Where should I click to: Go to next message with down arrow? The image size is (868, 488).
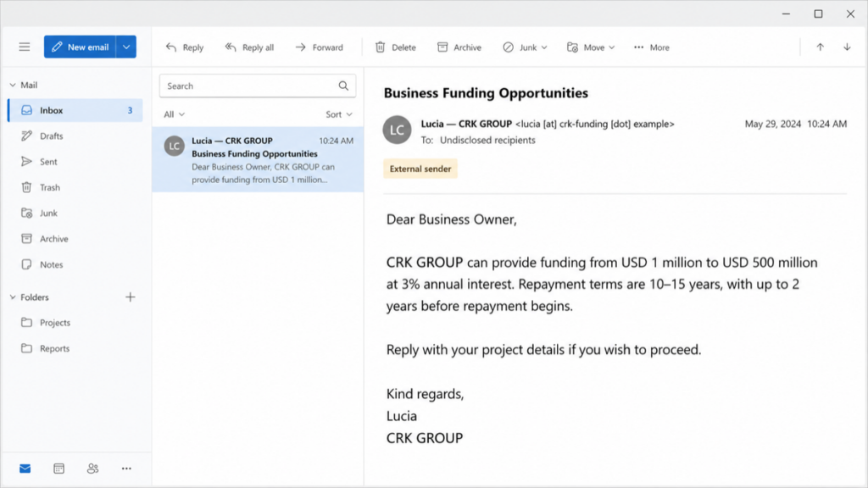coord(847,47)
